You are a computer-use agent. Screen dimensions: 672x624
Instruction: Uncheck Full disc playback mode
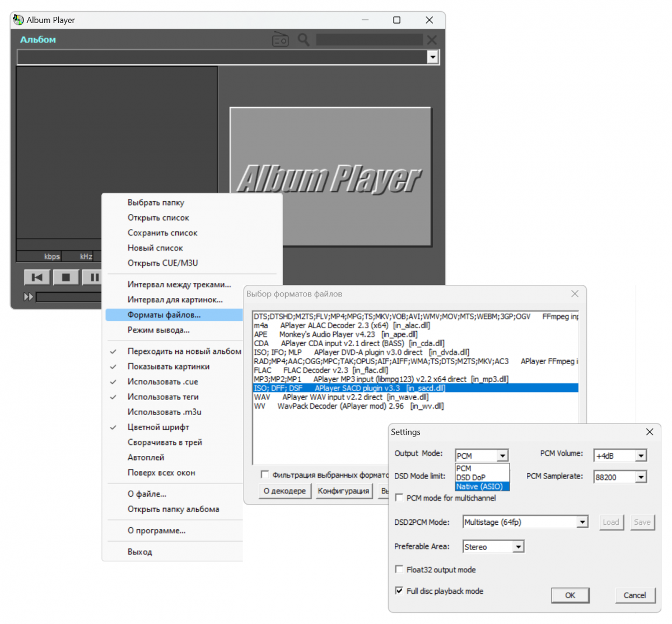click(399, 590)
